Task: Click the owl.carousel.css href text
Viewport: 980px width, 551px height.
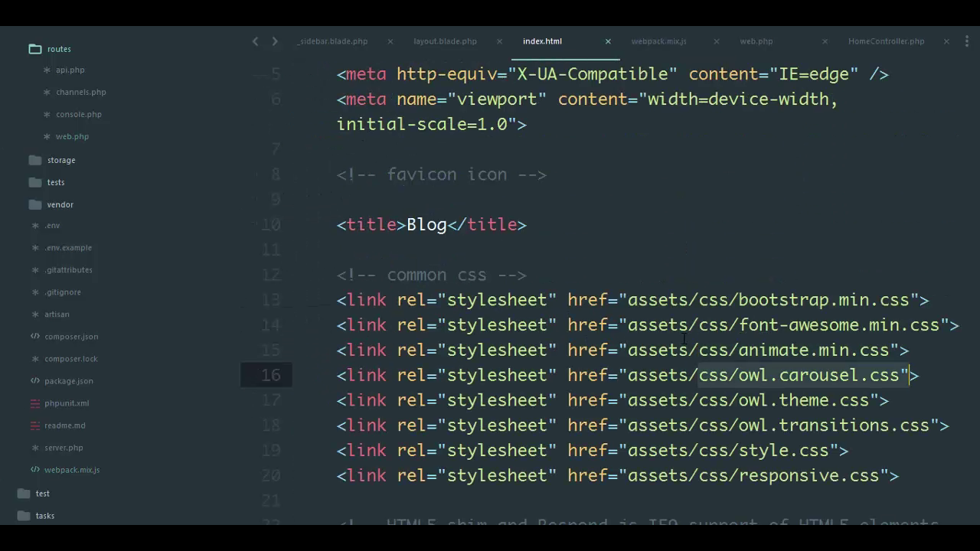Action: pyautogui.click(x=763, y=375)
